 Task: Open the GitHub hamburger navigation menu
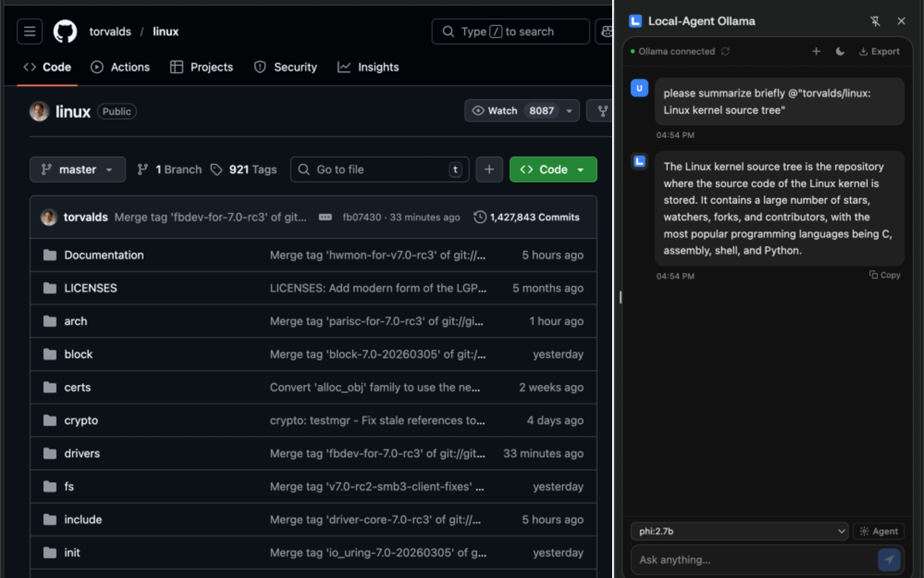tap(30, 32)
